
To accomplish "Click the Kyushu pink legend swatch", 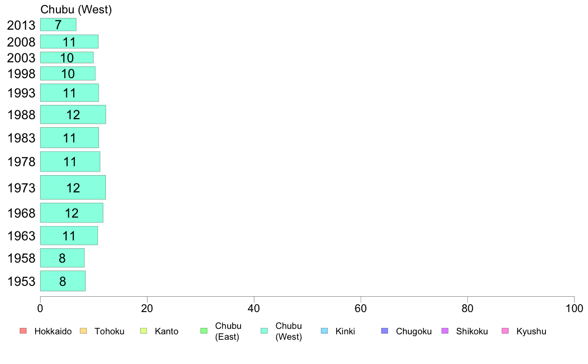I will [x=505, y=331].
